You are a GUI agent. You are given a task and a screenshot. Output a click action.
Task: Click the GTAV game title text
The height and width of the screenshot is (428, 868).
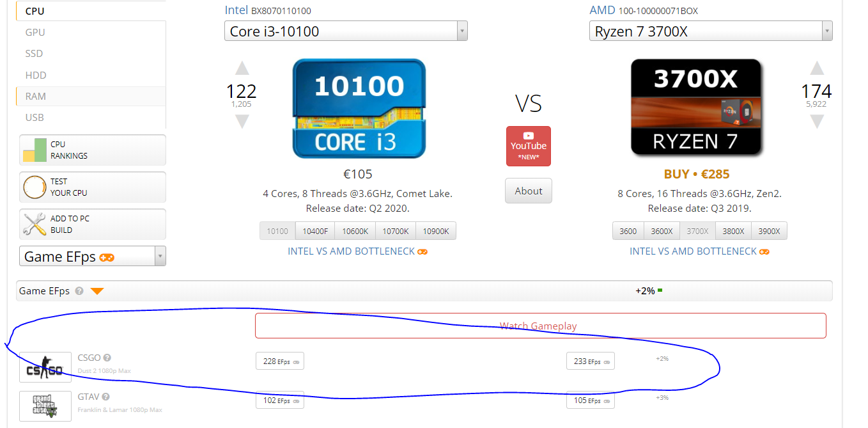point(88,397)
